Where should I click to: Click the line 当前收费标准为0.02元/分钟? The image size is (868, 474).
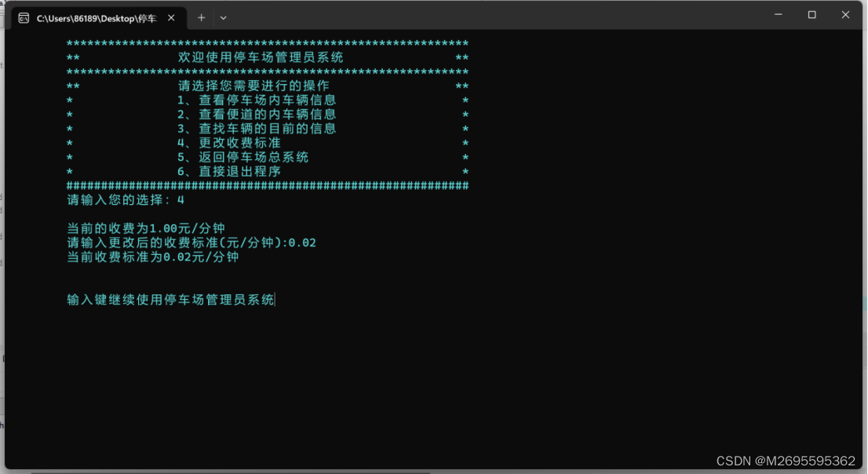pyautogui.click(x=153, y=257)
